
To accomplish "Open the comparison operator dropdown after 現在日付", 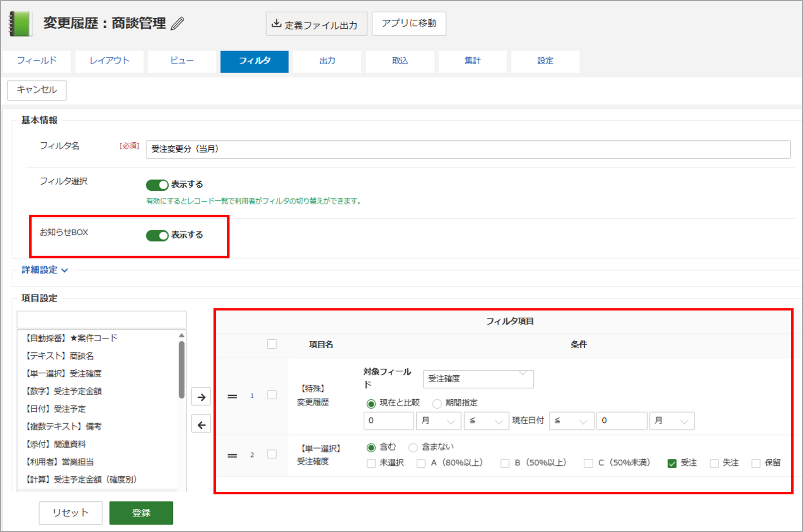I will click(x=571, y=420).
